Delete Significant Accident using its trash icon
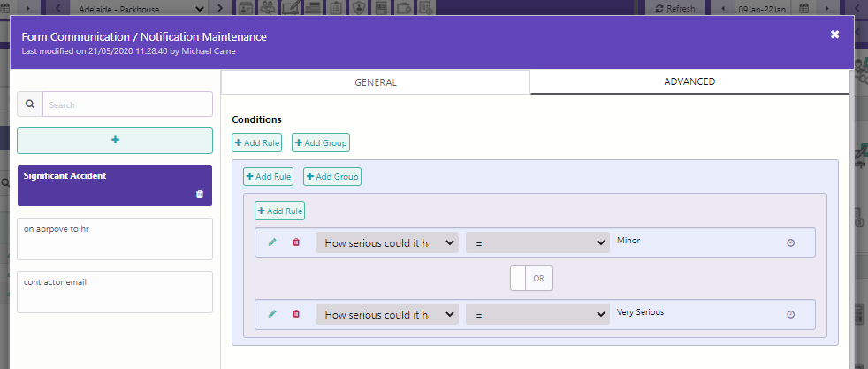 coord(200,195)
